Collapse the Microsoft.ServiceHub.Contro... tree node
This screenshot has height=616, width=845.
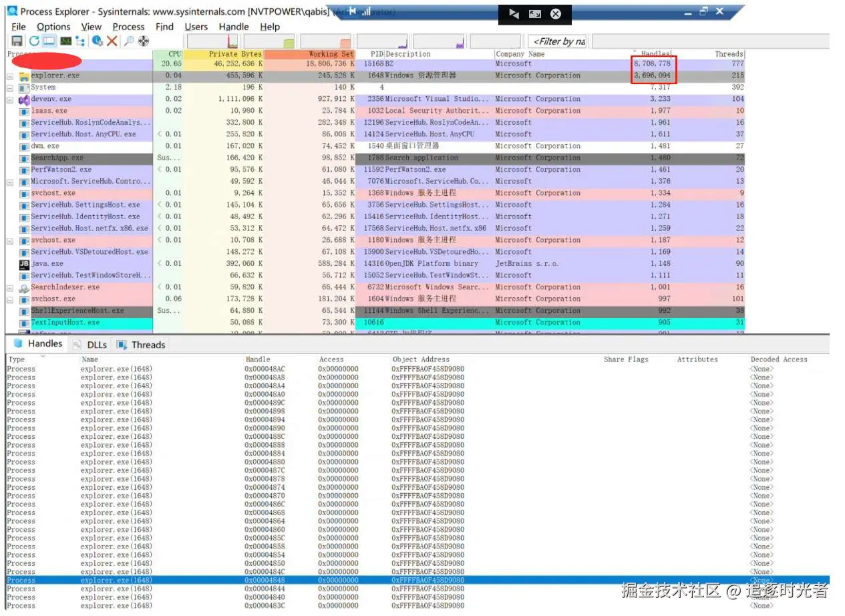point(10,182)
